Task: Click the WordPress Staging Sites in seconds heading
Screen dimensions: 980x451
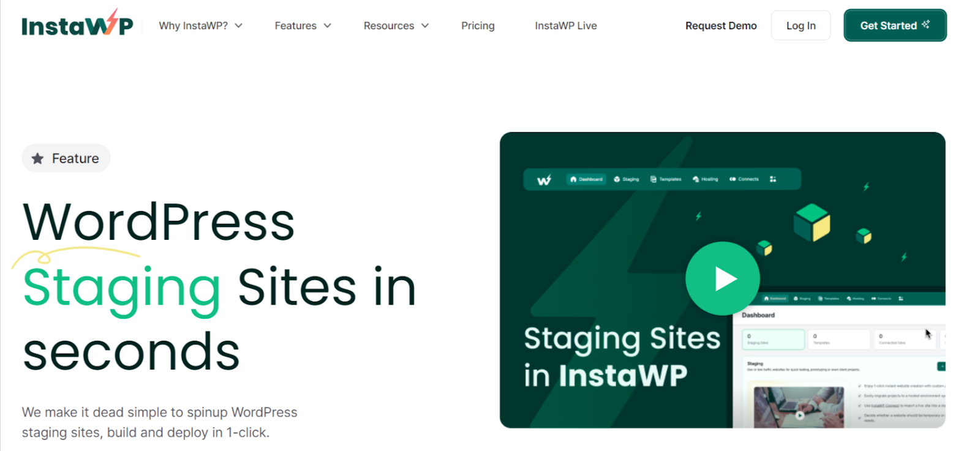Action: pyautogui.click(x=219, y=287)
